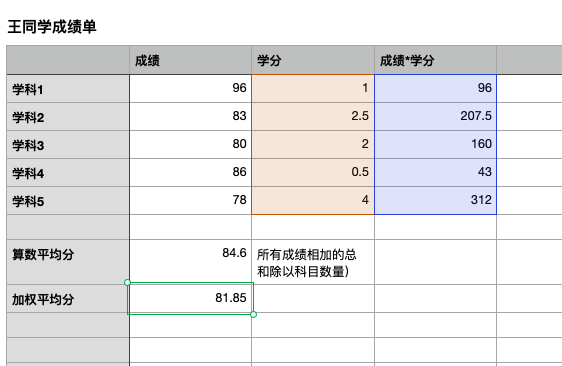Select the 加权平均分 value cell 81.85
This screenshot has width=562, height=366.
tap(191, 298)
